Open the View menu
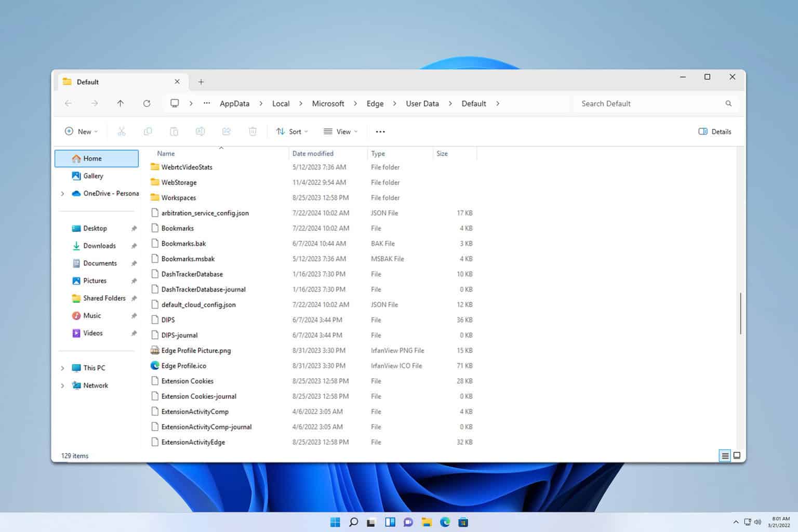The height and width of the screenshot is (532, 798). click(x=340, y=131)
